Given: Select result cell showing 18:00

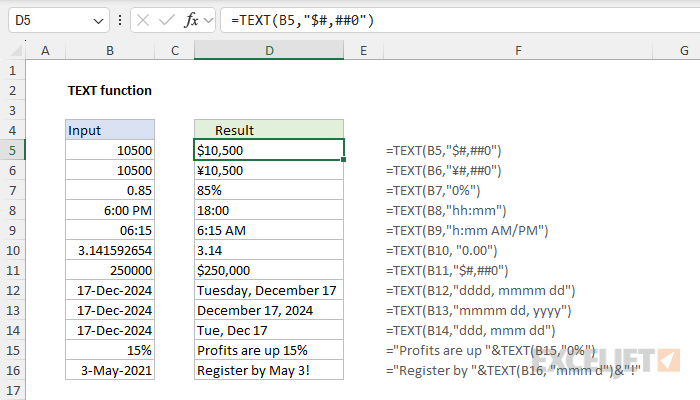Looking at the screenshot, I should (269, 210).
